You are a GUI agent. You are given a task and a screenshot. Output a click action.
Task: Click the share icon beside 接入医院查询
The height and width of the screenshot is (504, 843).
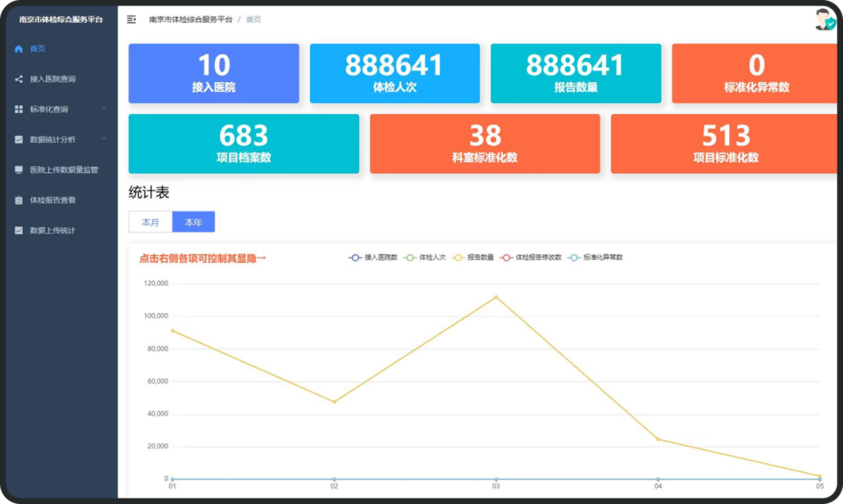point(19,79)
